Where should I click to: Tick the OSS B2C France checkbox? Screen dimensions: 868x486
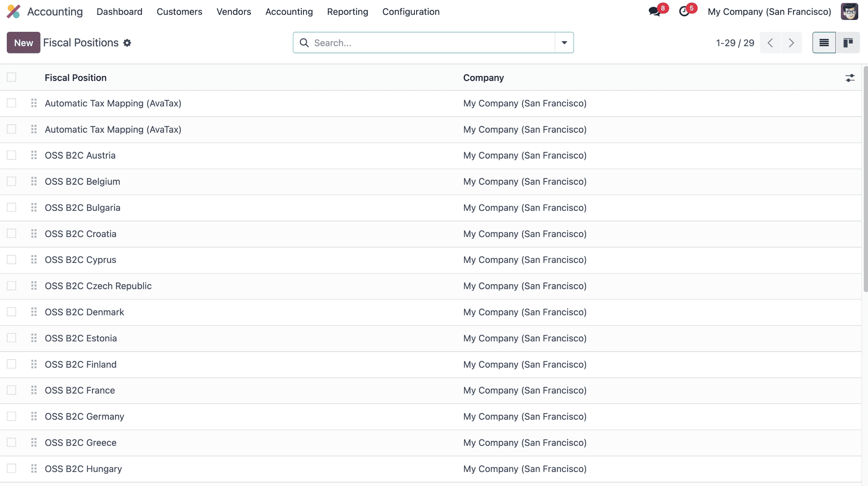tap(11, 390)
